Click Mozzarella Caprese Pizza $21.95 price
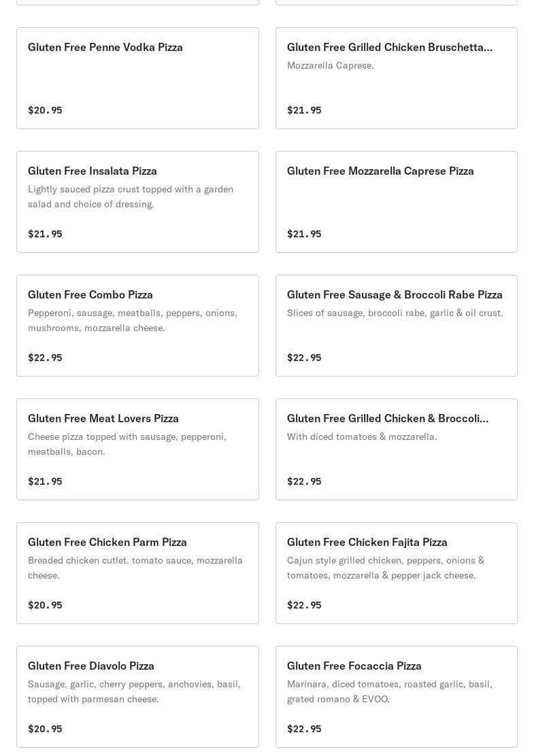The image size is (534, 756). tap(304, 234)
